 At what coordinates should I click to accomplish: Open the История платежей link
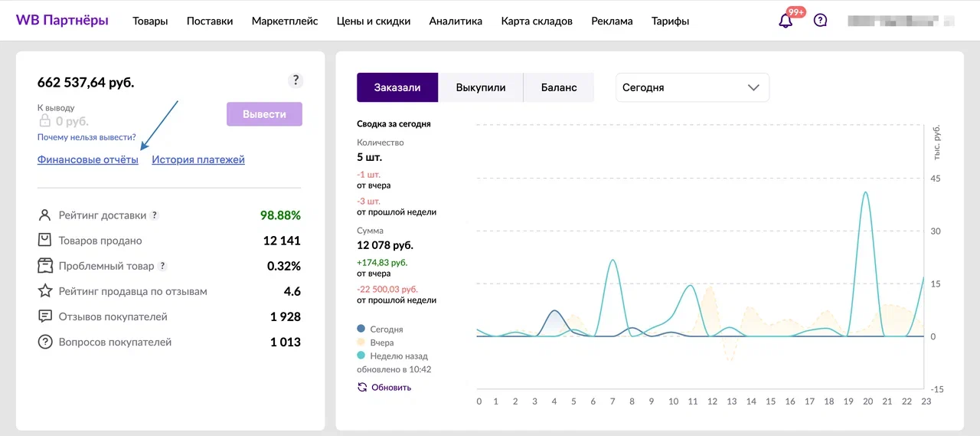click(198, 159)
